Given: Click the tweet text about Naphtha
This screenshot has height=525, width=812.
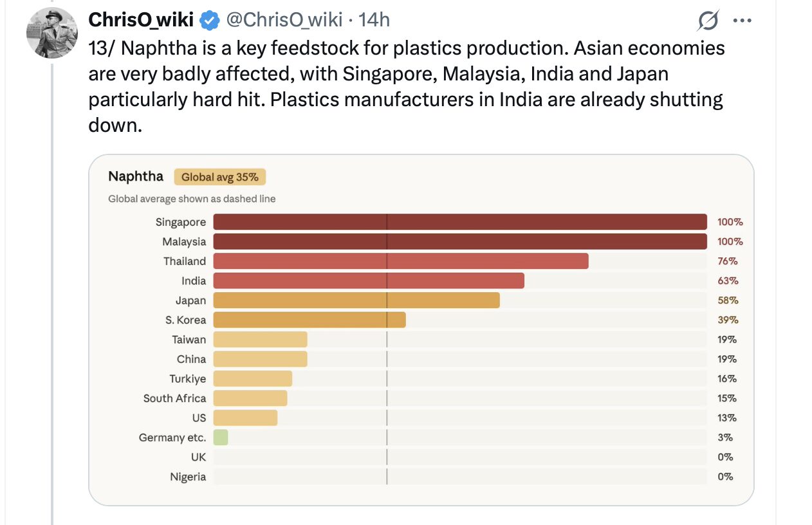Looking at the screenshot, I should coord(406,86).
